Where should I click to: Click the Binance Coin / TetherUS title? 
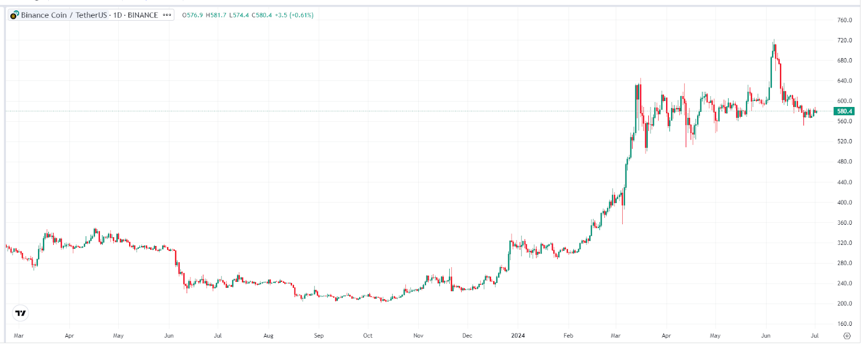(x=64, y=15)
